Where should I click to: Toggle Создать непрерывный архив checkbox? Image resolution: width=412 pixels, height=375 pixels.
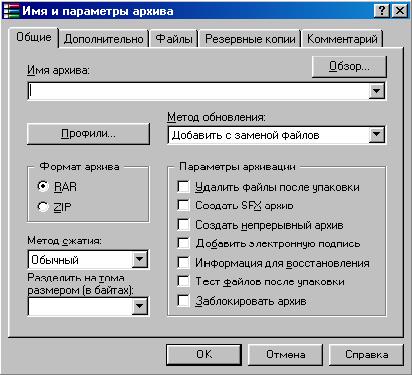tap(184, 224)
